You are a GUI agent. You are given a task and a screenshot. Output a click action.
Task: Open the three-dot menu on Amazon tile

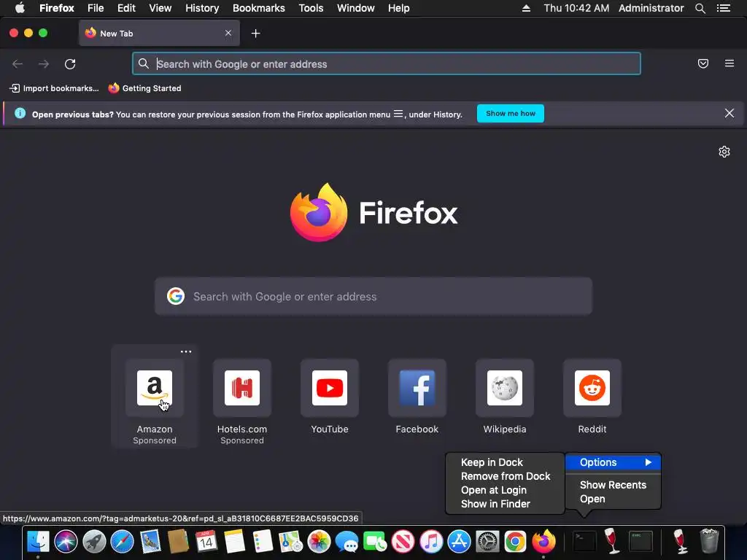186,352
